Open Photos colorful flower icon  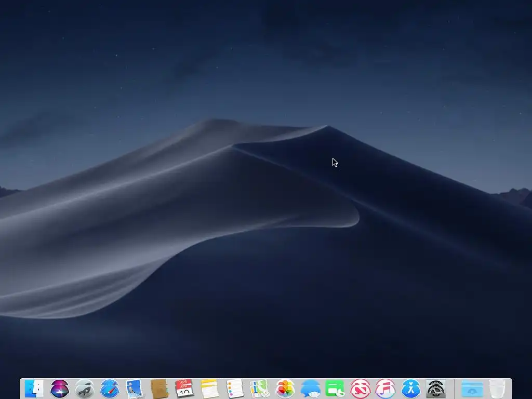[x=285, y=389]
